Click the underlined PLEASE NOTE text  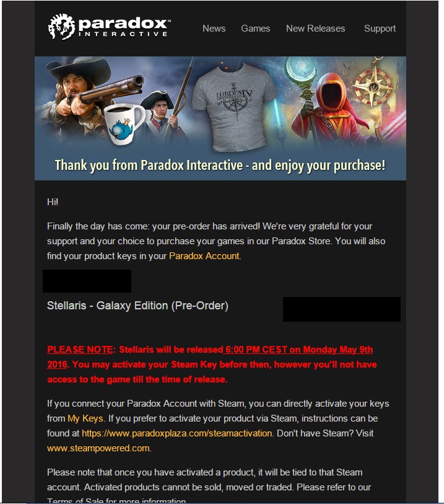click(80, 350)
